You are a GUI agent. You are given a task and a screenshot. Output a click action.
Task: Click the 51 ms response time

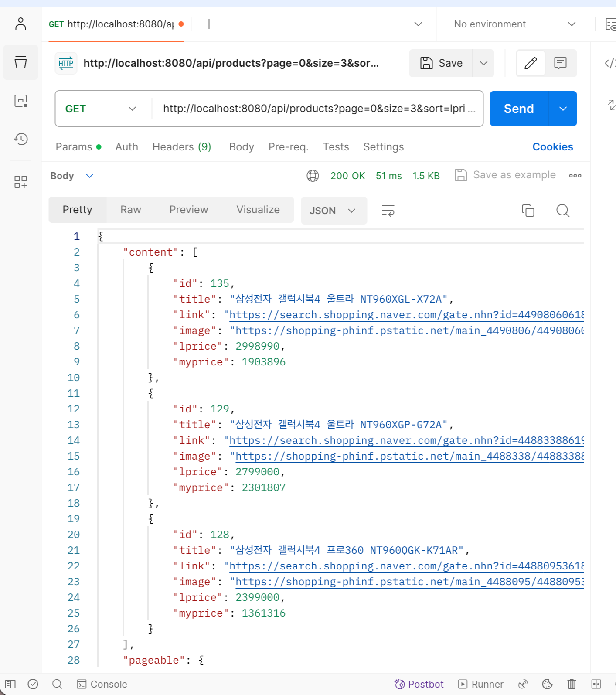(x=389, y=176)
